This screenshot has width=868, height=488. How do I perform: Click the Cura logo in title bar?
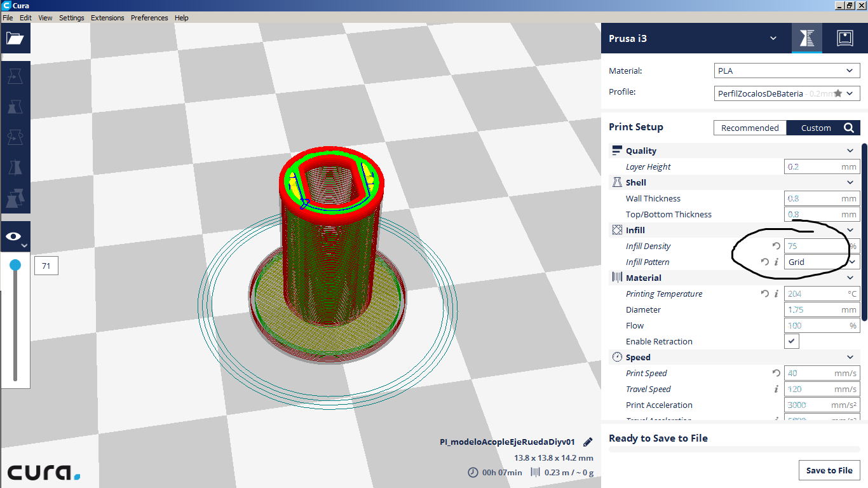tap(6, 6)
